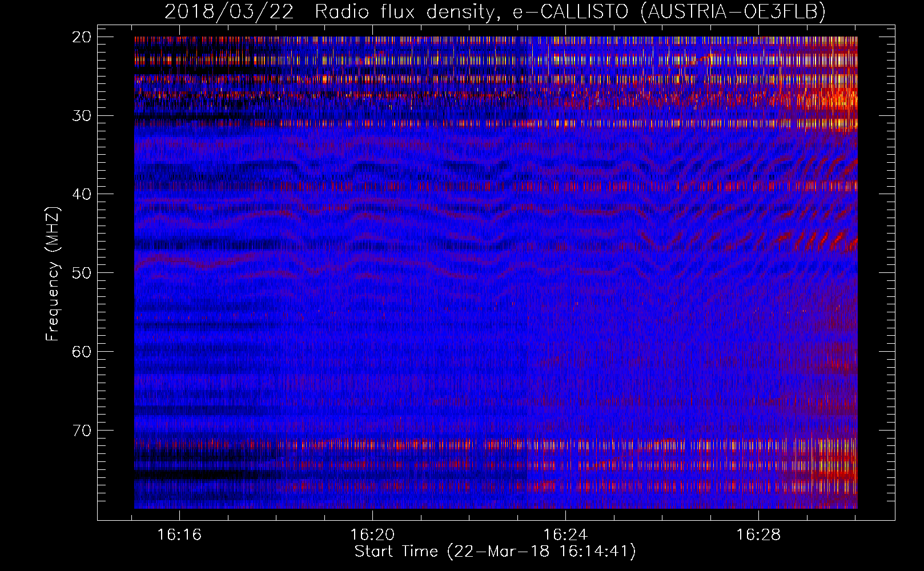Viewport: 924px width, 571px height.
Task: Click the plot title '2018/03/22 Radio flux density'
Action: [x=495, y=11]
